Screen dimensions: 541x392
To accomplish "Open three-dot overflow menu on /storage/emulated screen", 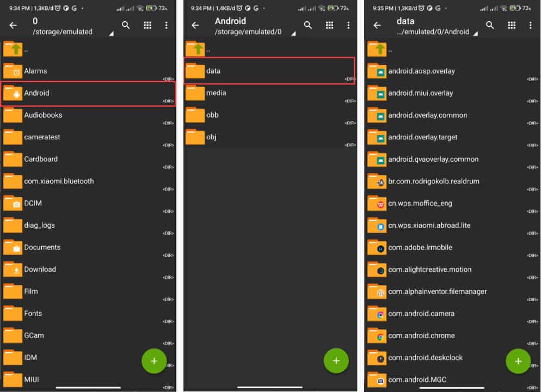I will click(167, 26).
